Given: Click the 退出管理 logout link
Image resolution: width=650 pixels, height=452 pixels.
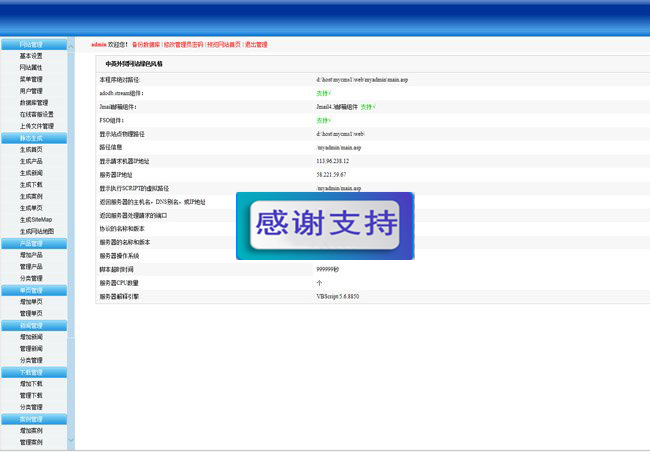Looking at the screenshot, I should coord(256,44).
